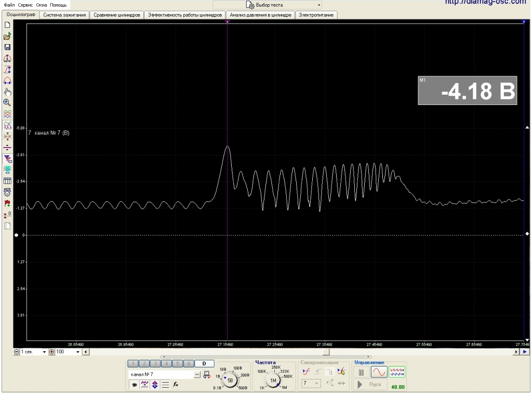Open the Окна menu
The image size is (532, 393).
[x=42, y=5]
